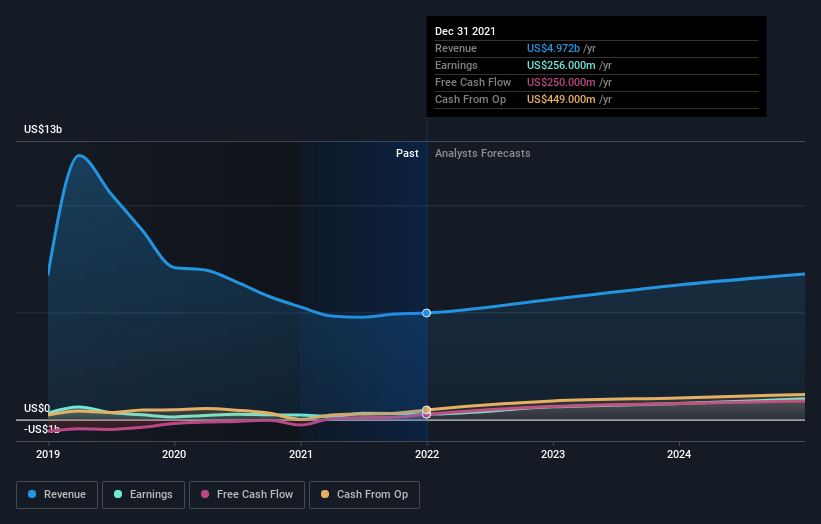821x524 pixels.
Task: Click the Earnings row label in tooltip
Action: [456, 65]
